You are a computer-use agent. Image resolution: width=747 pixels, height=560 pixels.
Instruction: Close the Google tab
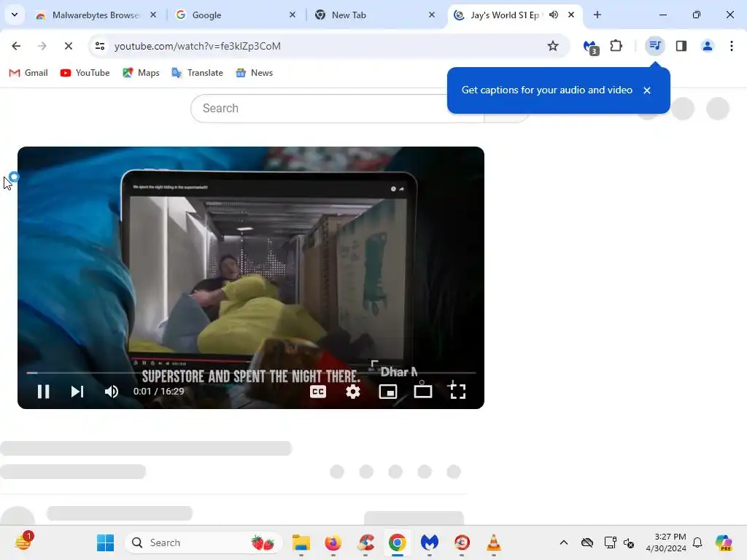tap(292, 15)
